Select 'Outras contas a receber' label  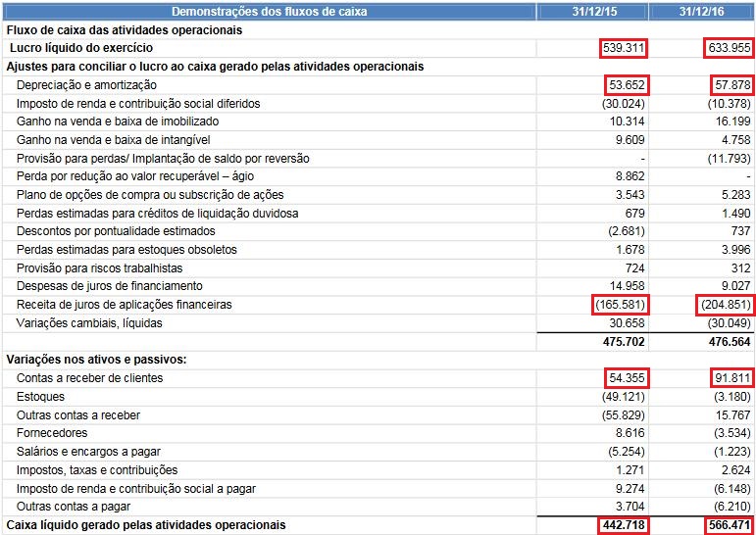[78, 415]
